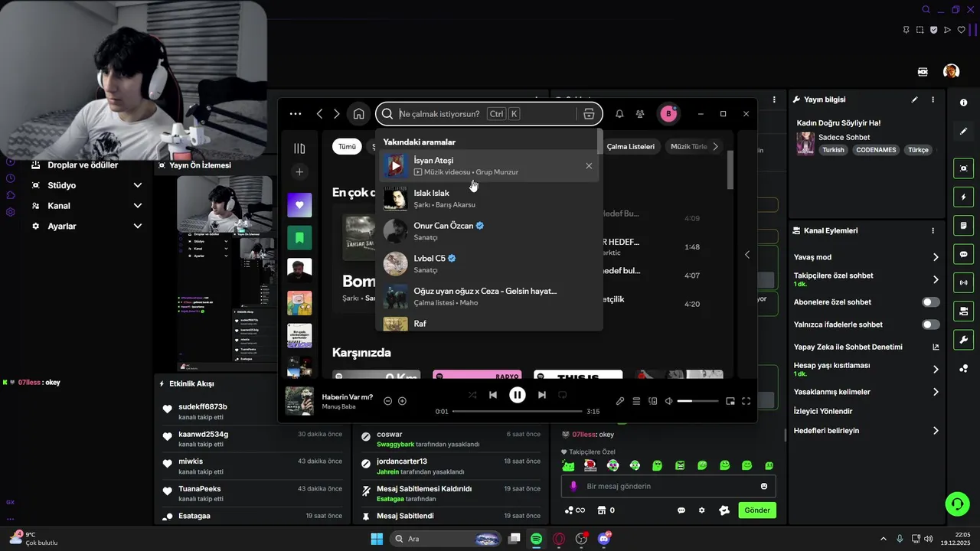
Task: Go to Spotify Home icon
Action: [x=358, y=114]
